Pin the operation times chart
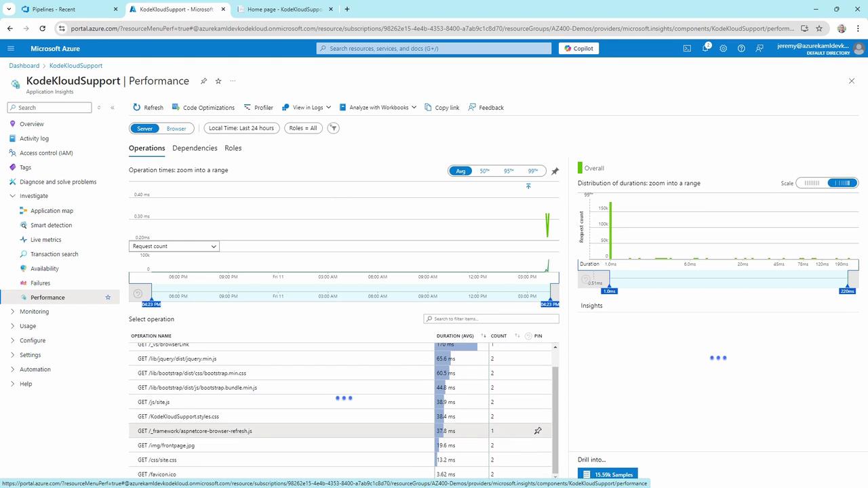 [x=555, y=171]
